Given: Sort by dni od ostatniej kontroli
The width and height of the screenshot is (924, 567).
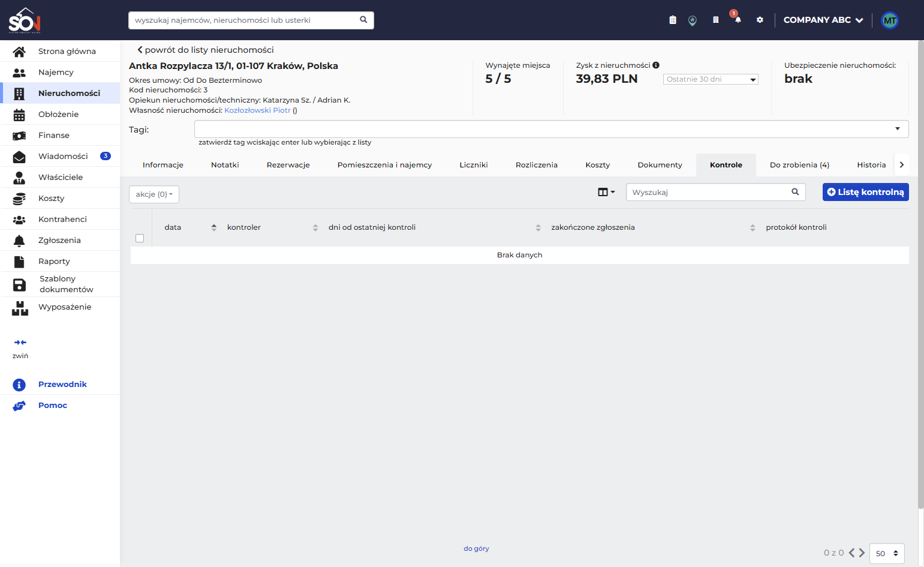Looking at the screenshot, I should (x=538, y=227).
